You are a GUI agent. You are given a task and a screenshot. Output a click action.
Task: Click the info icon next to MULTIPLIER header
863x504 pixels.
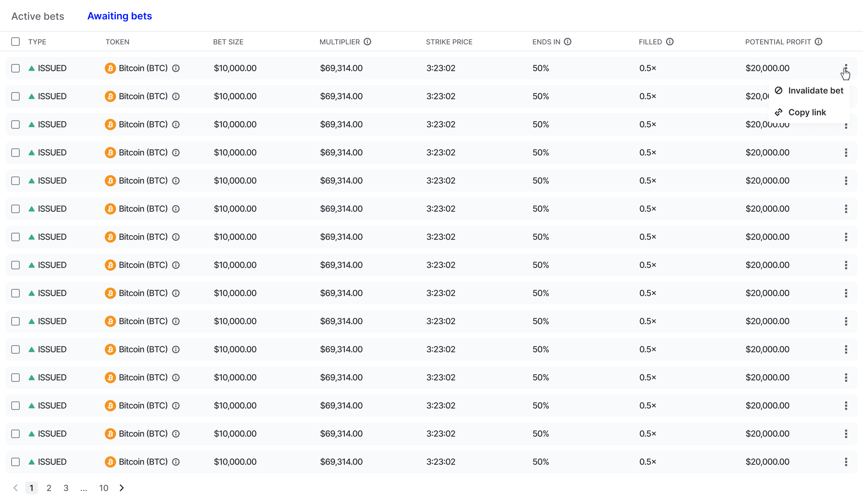tap(367, 42)
